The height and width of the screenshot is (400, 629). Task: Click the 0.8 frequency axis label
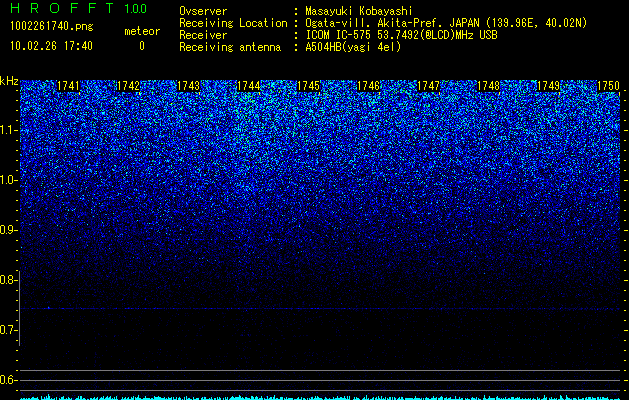pos(9,280)
